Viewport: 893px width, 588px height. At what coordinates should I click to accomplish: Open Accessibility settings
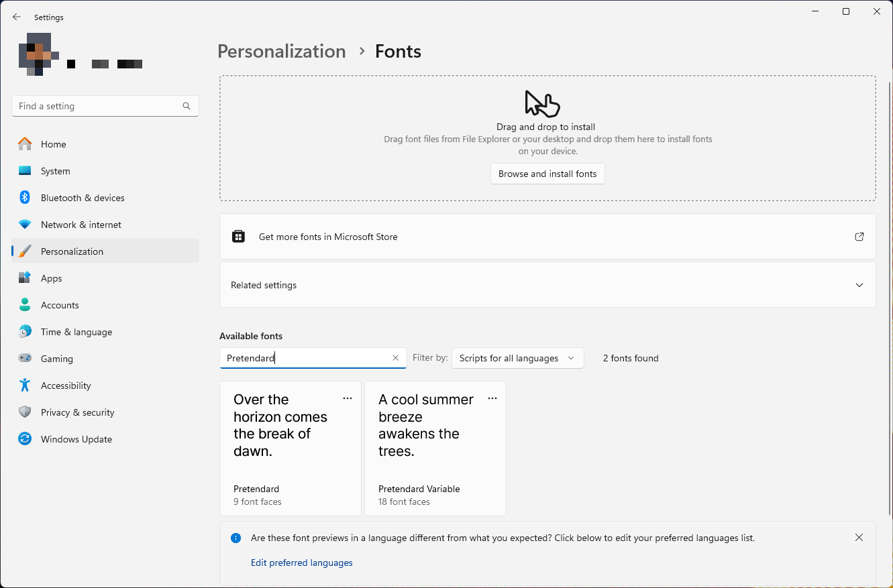105,386
